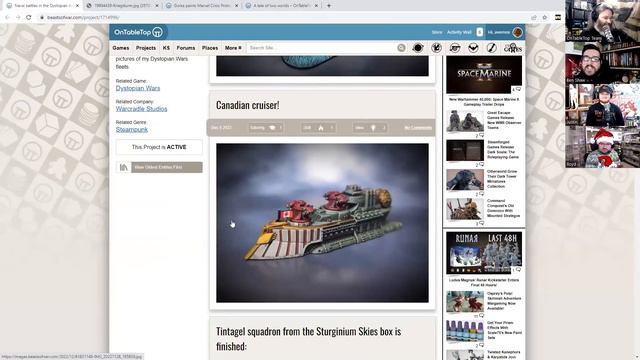Screen dimensions: 640x360
Task: Open the black planet category icon
Action: click(418, 48)
